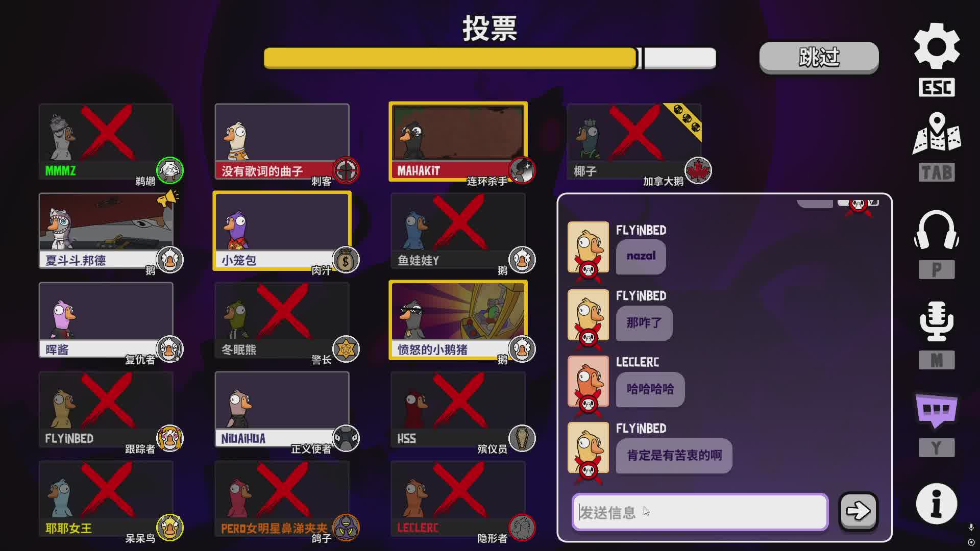980x551 pixels.
Task: Select the 晖酱 player card
Action: point(106,320)
